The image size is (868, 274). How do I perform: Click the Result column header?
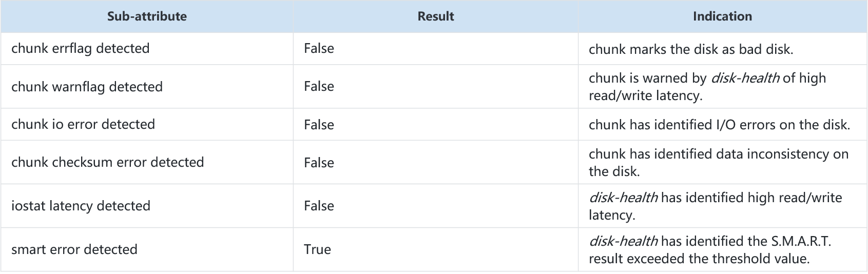(x=436, y=16)
